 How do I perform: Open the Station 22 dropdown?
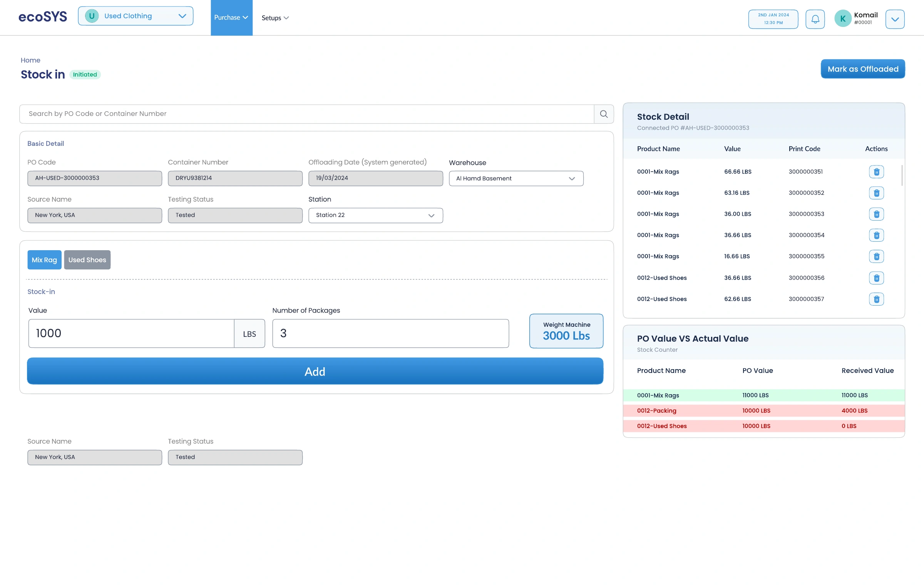pyautogui.click(x=375, y=216)
